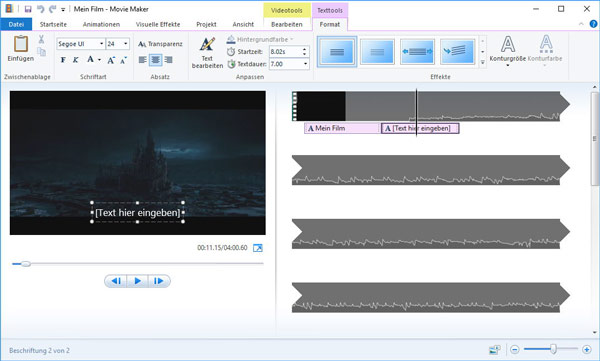Change thumbnail size icon in status bar
Image resolution: width=600 pixels, height=361 pixels.
tap(495, 349)
